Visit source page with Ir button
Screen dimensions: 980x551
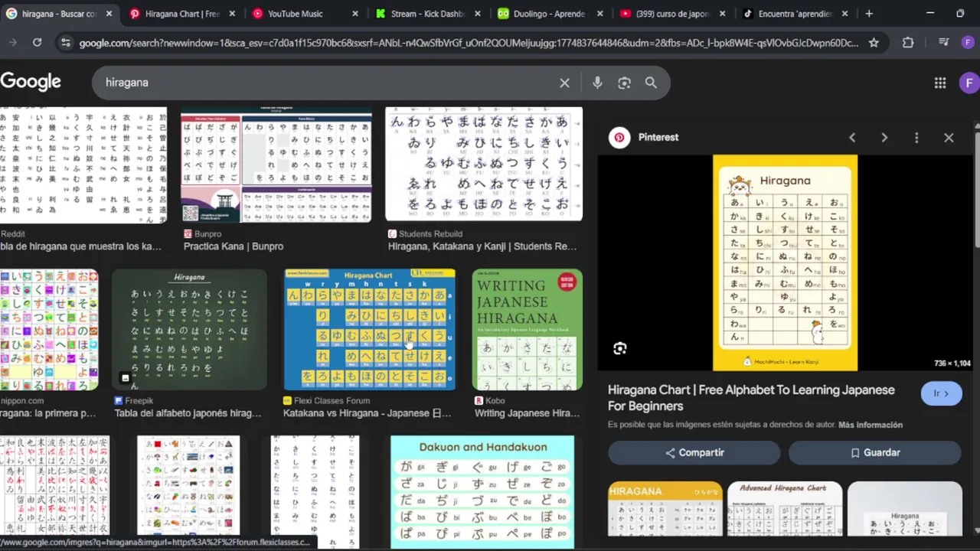tap(941, 393)
